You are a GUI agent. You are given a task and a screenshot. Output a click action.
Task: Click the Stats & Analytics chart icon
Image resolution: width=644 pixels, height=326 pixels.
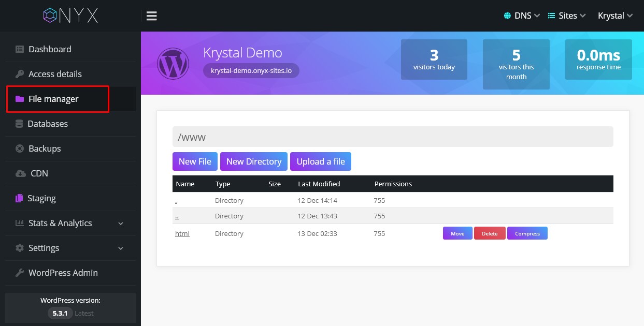[x=20, y=223]
